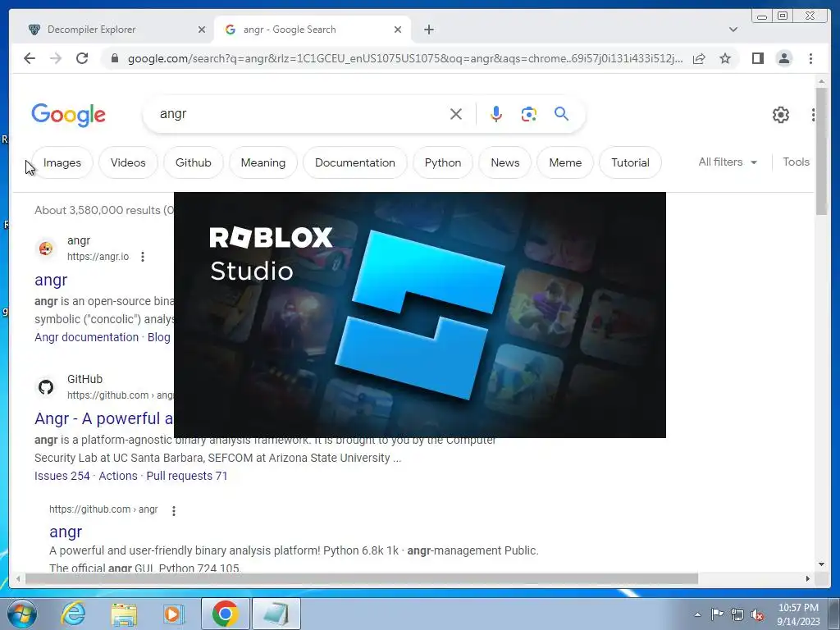
Task: Open Windows Explorer from the taskbar
Action: 124,614
